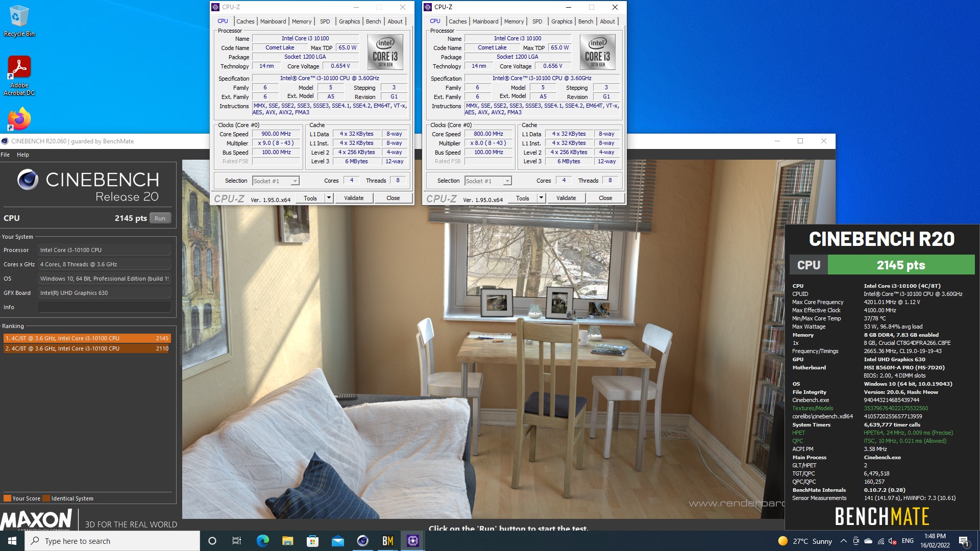Switch to CPU-Z taskbar icon
This screenshot has height=551, width=980.
[412, 541]
